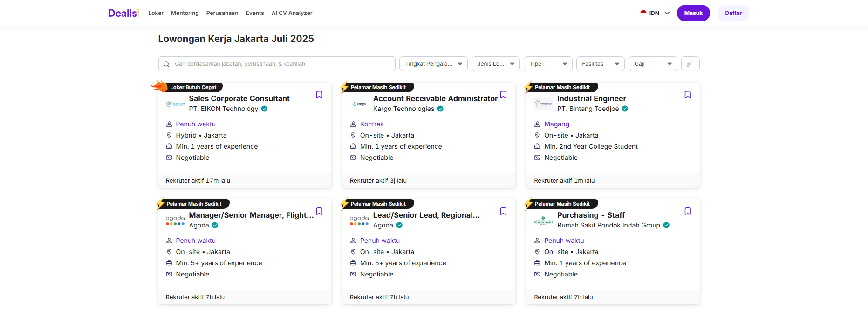
Task: Bookmark the Sales Corporate Consultant job
Action: click(319, 95)
